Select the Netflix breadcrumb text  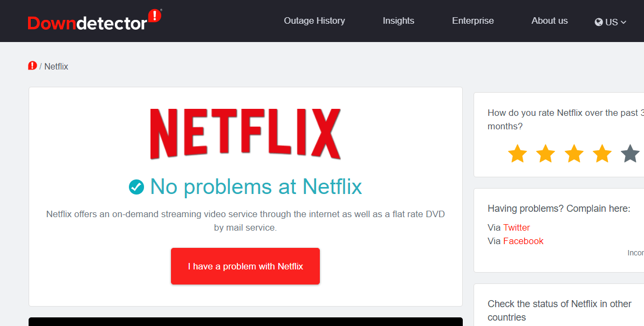56,66
